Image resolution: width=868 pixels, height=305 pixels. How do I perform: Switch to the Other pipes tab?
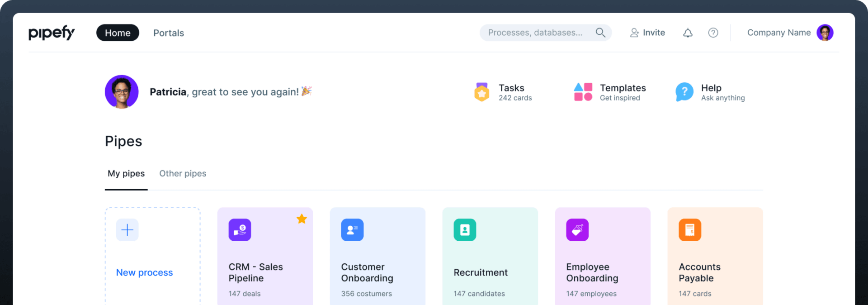point(183,174)
